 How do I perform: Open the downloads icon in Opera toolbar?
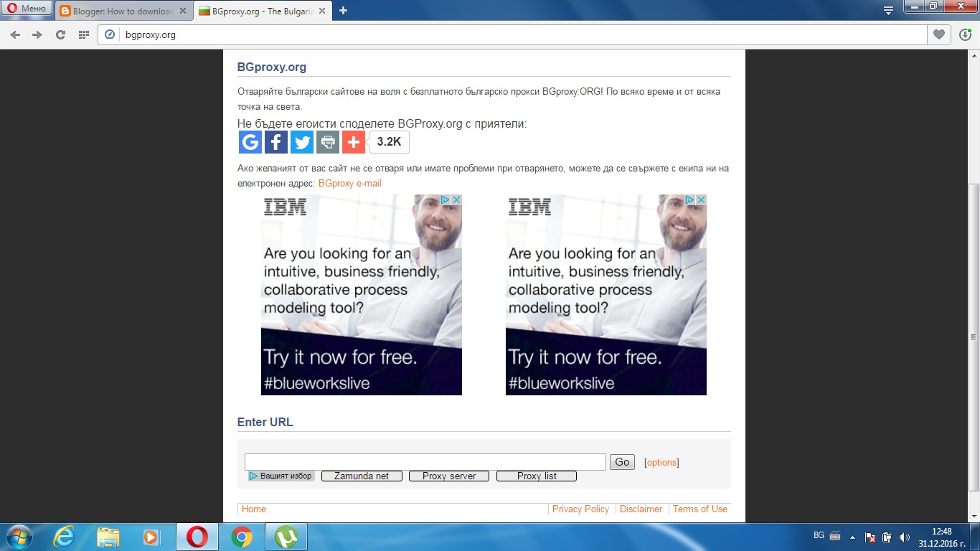[965, 34]
